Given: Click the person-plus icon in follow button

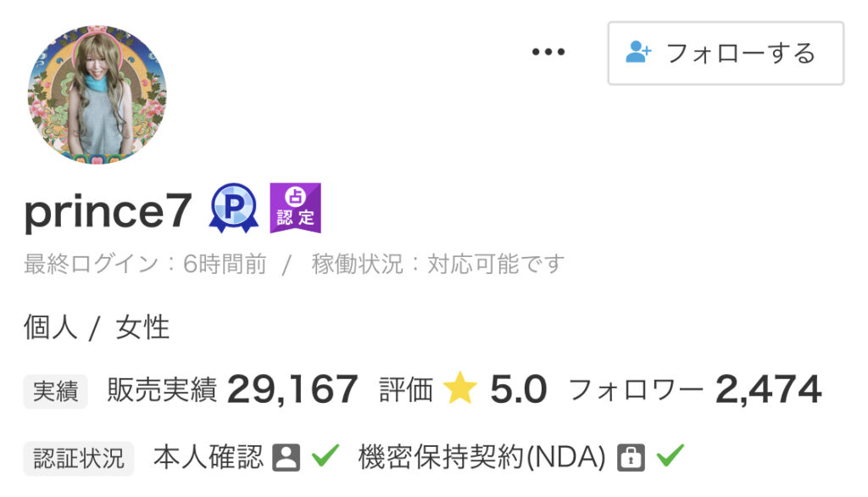Looking at the screenshot, I should pyautogui.click(x=638, y=52).
